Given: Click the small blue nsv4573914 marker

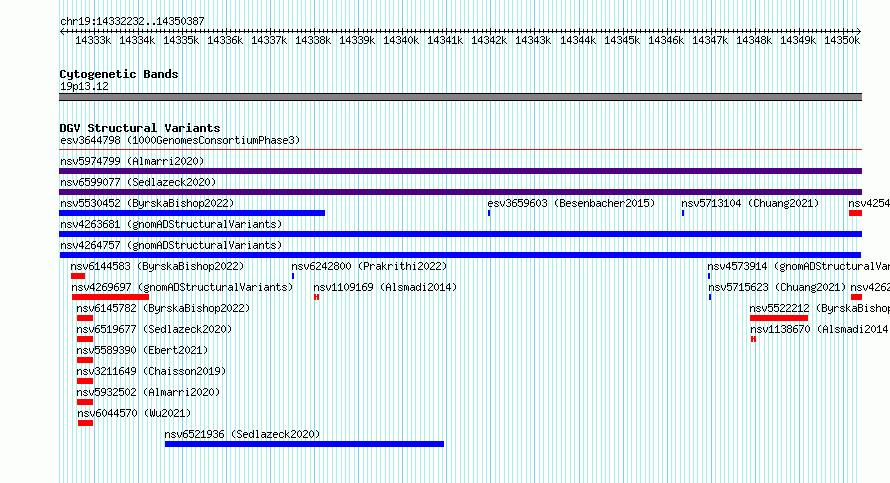Looking at the screenshot, I should (x=709, y=276).
